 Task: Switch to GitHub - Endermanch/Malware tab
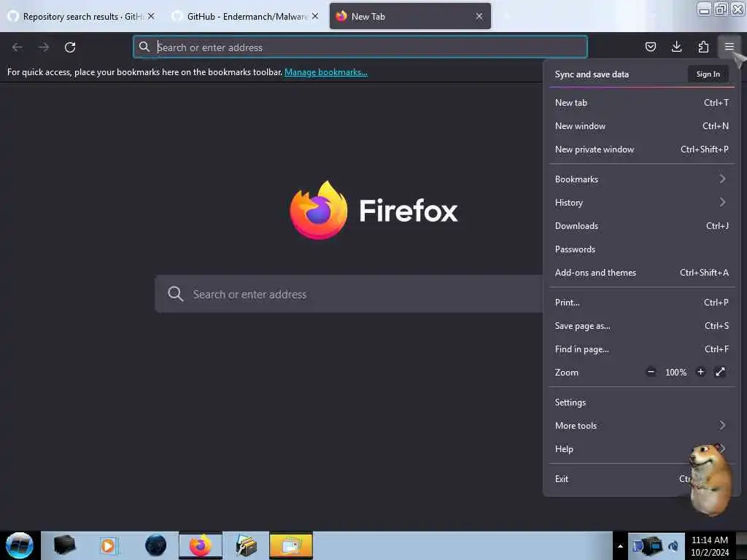[x=246, y=16]
